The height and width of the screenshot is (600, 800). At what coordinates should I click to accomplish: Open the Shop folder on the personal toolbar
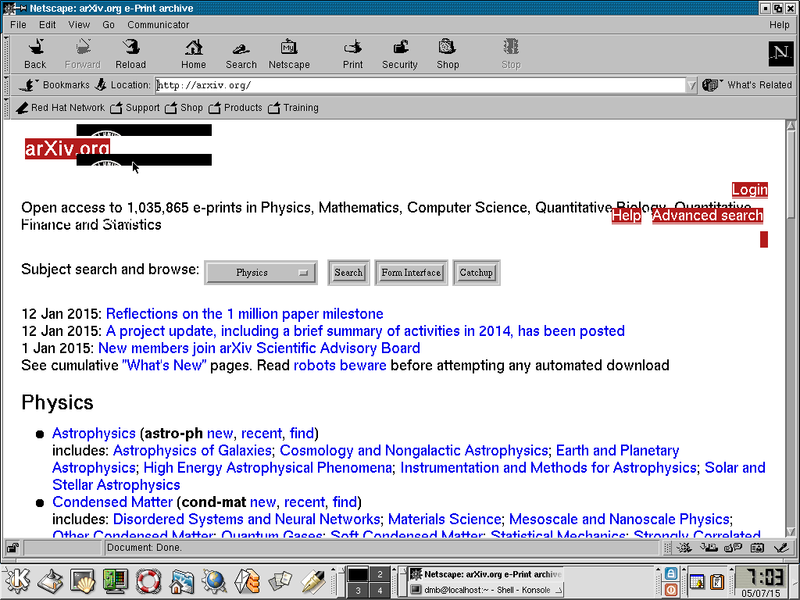tap(184, 108)
